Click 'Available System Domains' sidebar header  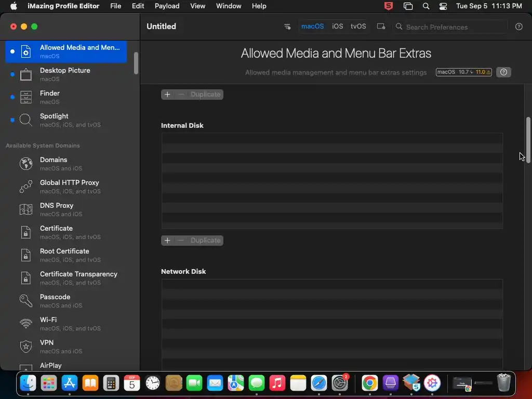[x=43, y=145]
